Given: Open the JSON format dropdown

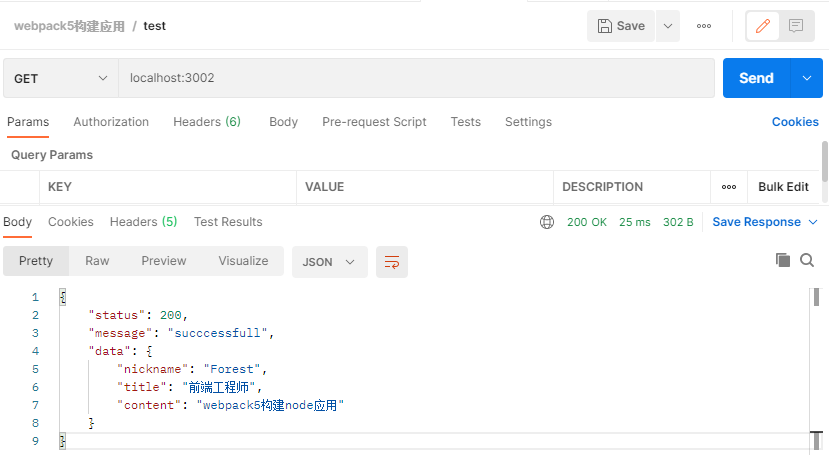Looking at the screenshot, I should click(x=329, y=261).
